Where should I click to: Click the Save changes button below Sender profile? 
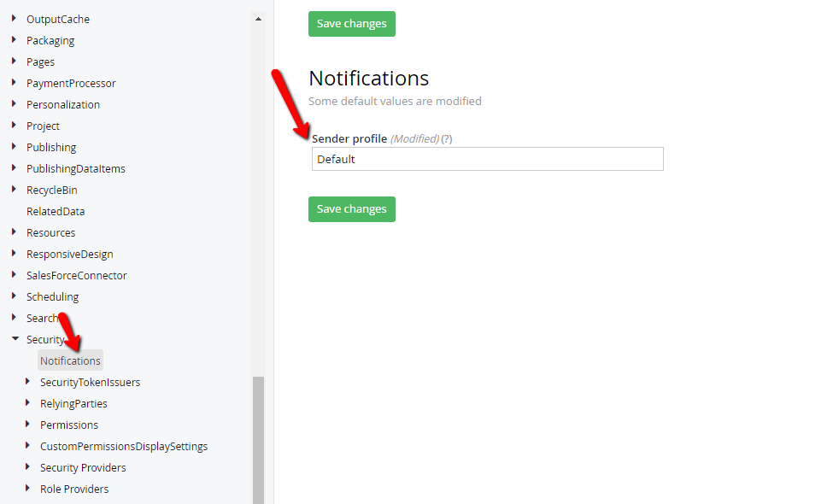click(x=352, y=209)
